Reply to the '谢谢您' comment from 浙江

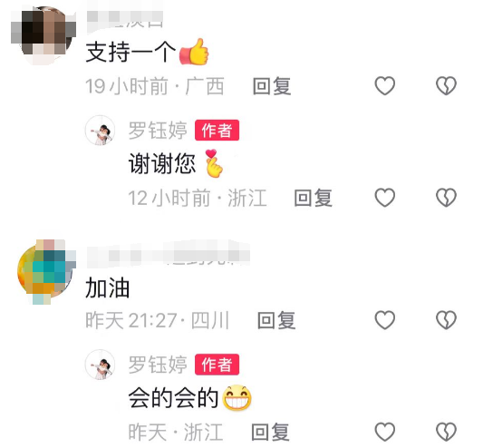point(313,198)
